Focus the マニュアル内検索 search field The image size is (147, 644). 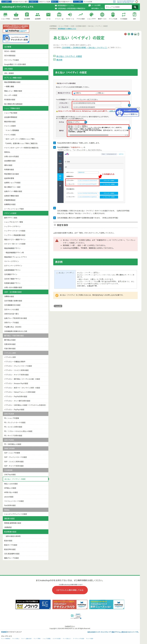coord(118,7)
